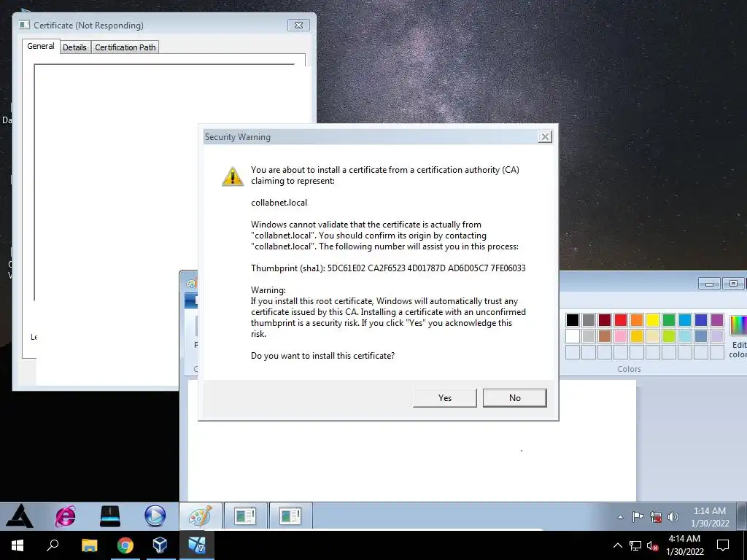This screenshot has width=747, height=560.
Task: Click the yellow warning triangle icon
Action: click(x=233, y=176)
